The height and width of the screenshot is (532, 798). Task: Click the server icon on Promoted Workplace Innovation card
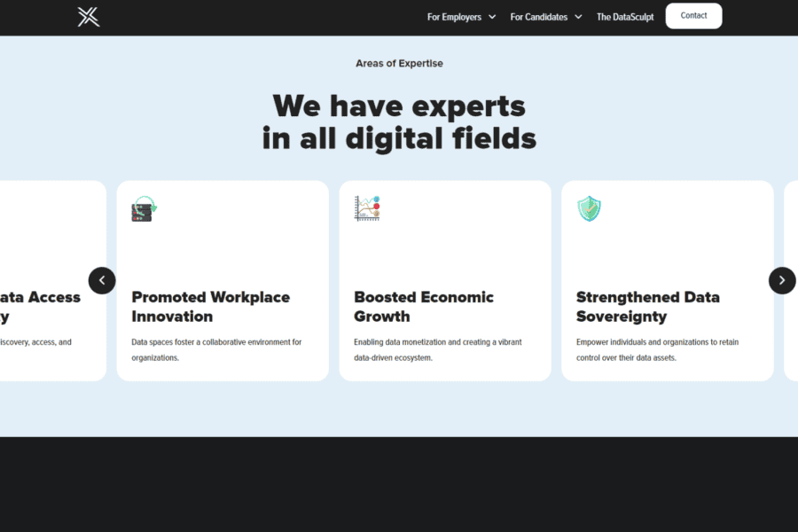(x=143, y=208)
